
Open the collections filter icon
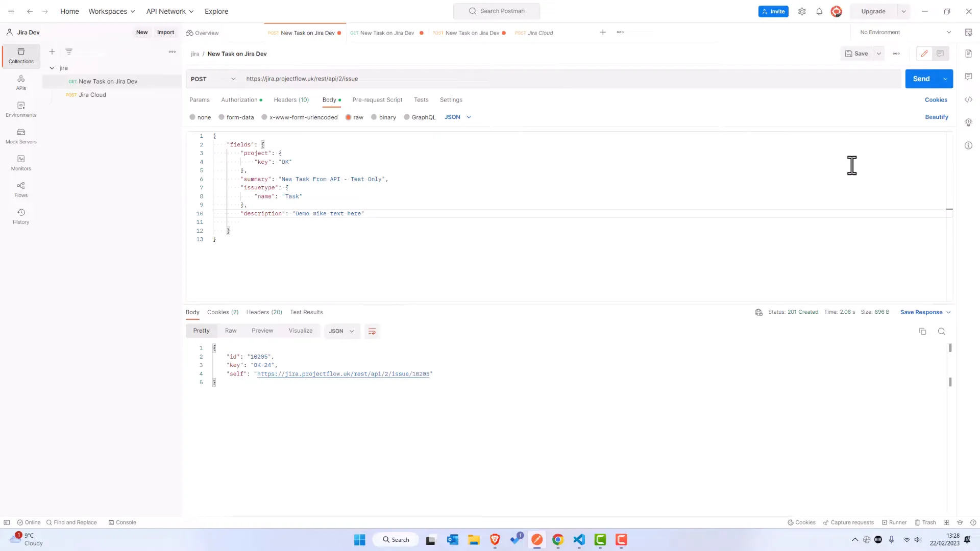69,52
